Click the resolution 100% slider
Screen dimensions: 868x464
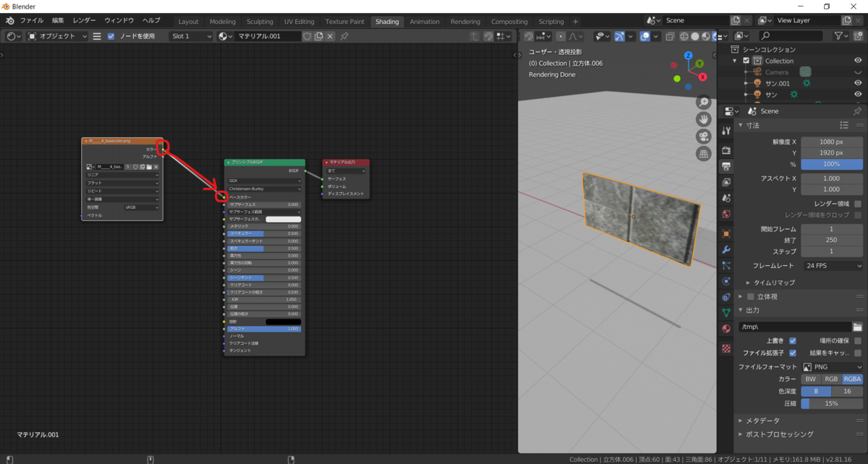[832, 165]
